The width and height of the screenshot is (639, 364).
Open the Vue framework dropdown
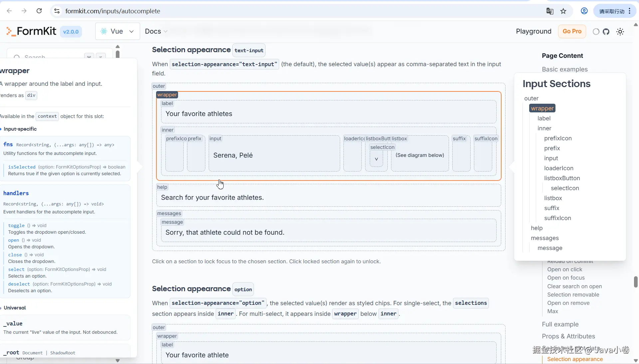click(x=117, y=31)
